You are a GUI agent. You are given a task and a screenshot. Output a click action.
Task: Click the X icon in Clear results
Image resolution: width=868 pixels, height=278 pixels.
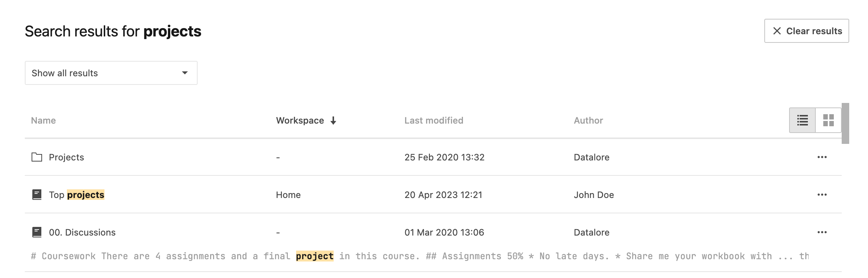(777, 31)
